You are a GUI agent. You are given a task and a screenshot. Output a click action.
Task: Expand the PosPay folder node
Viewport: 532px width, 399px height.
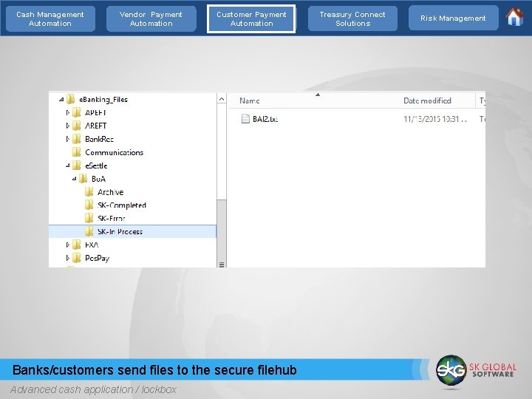click(x=67, y=258)
